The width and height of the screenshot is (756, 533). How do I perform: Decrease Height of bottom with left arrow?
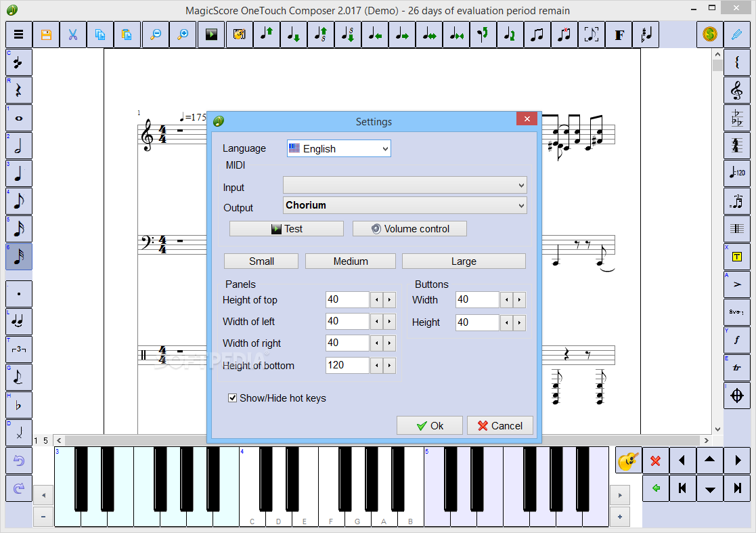tap(376, 366)
